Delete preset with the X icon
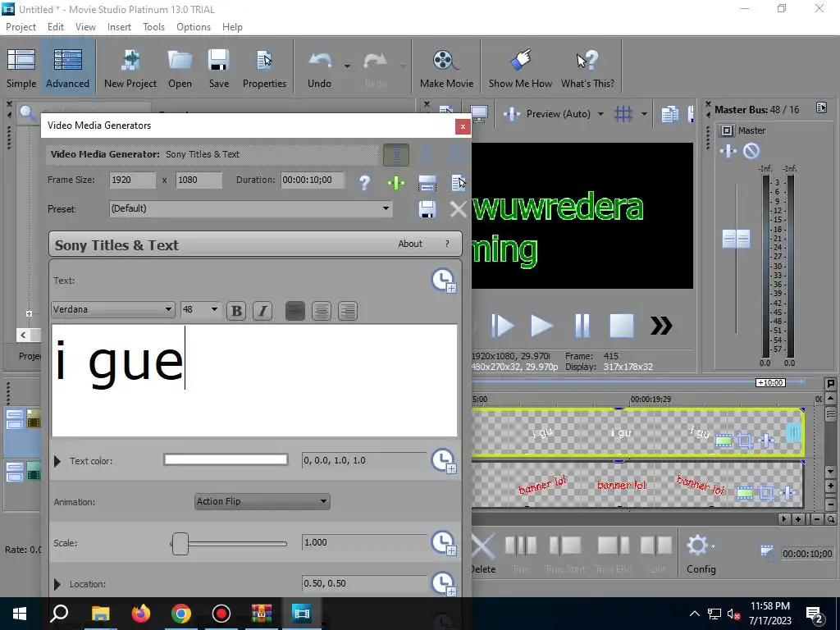 pos(459,209)
